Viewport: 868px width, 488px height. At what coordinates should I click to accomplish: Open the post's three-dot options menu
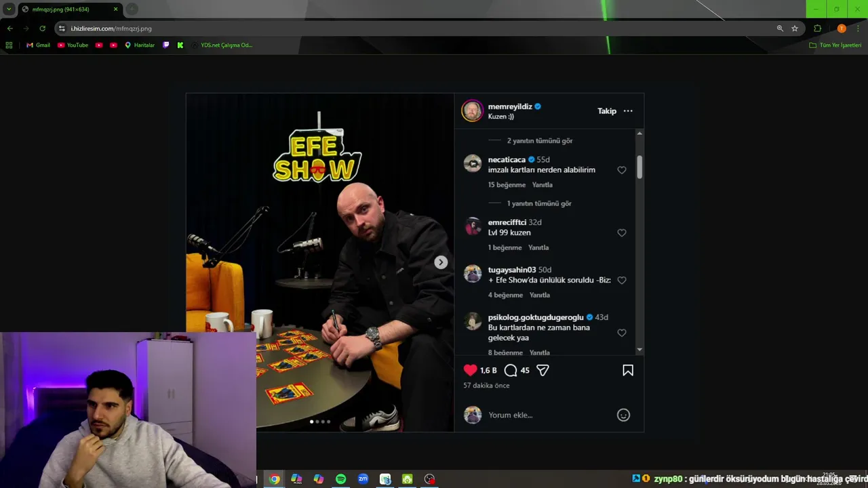point(628,111)
